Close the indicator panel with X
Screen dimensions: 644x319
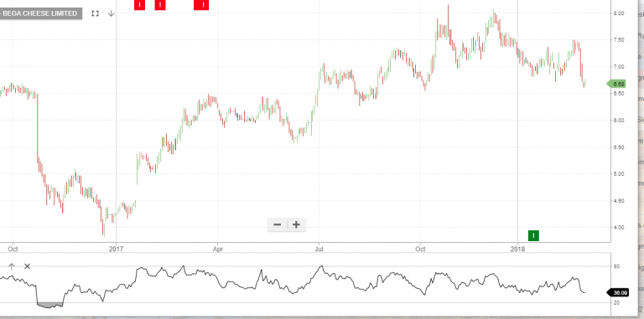pyautogui.click(x=27, y=266)
